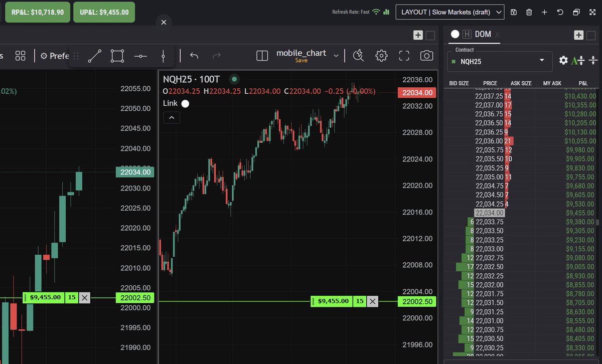Add panel with plus in DOM header
Viewport: 602px width, 364px height.
[578, 35]
